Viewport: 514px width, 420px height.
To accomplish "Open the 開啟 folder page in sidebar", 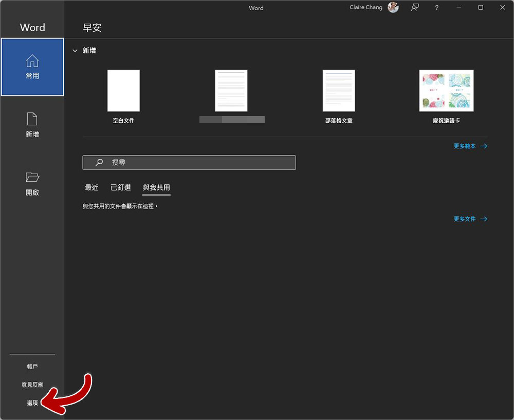I will point(32,184).
